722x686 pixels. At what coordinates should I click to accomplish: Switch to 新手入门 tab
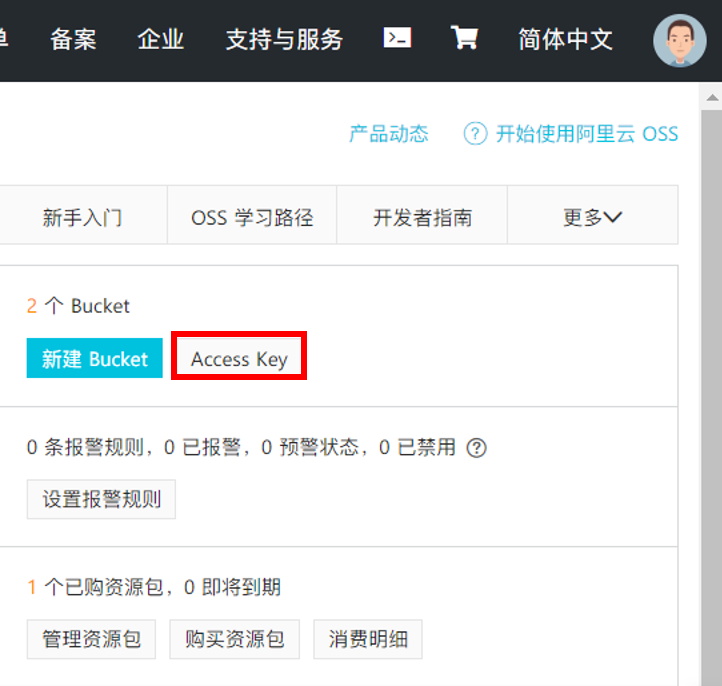tap(82, 217)
